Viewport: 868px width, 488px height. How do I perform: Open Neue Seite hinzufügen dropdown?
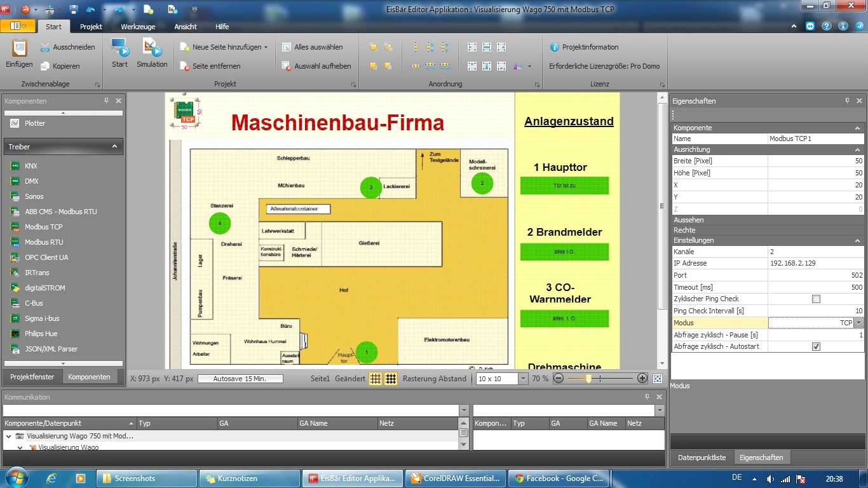point(266,47)
